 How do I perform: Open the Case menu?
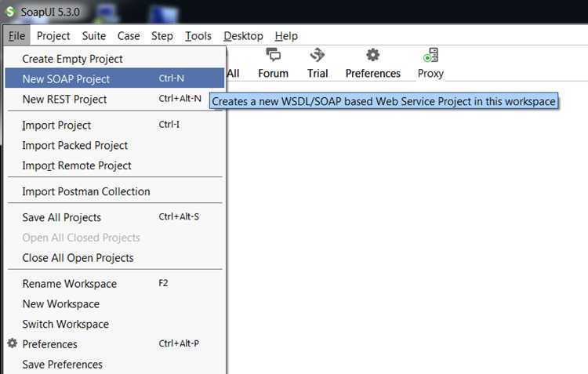pyautogui.click(x=129, y=36)
